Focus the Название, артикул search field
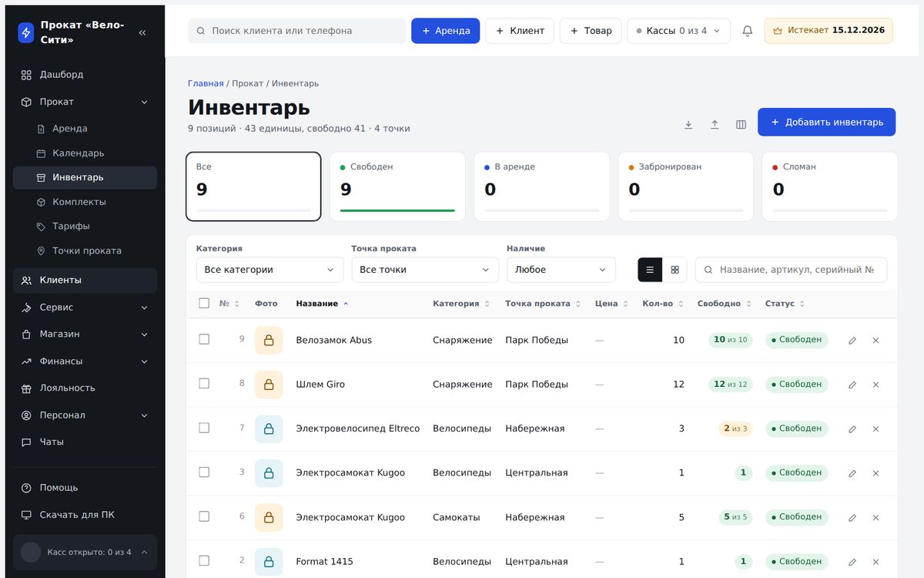 coord(791,270)
